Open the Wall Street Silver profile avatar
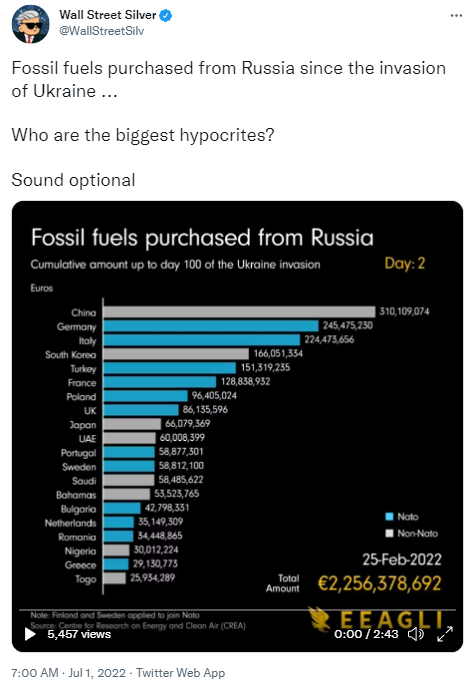This screenshot has height=689, width=470. (30, 24)
